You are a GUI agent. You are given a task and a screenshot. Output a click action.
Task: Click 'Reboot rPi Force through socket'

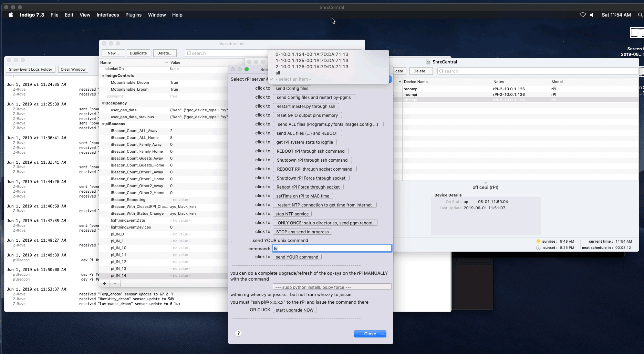pyautogui.click(x=308, y=187)
